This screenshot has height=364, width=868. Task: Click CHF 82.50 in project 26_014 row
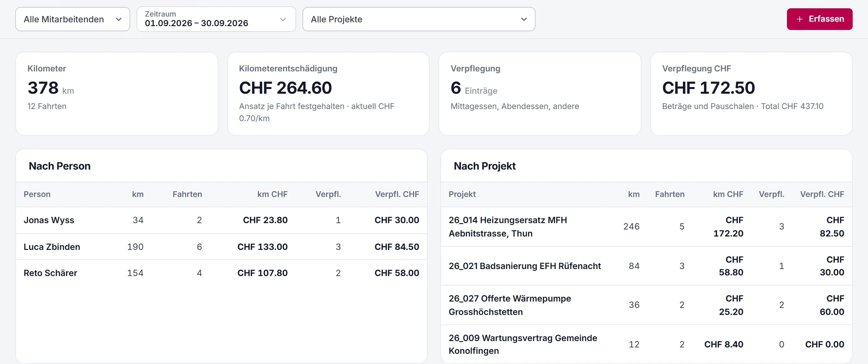pos(832,226)
